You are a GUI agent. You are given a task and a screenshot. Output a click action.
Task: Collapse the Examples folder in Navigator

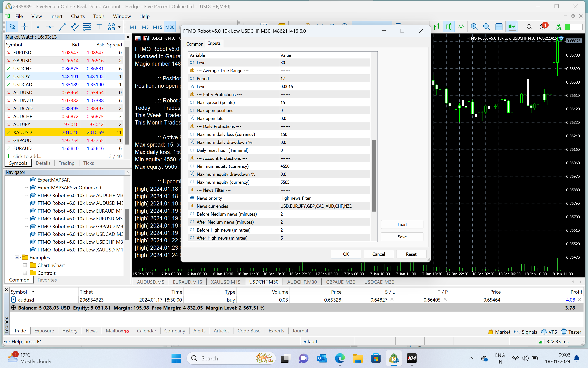pyautogui.click(x=17, y=257)
